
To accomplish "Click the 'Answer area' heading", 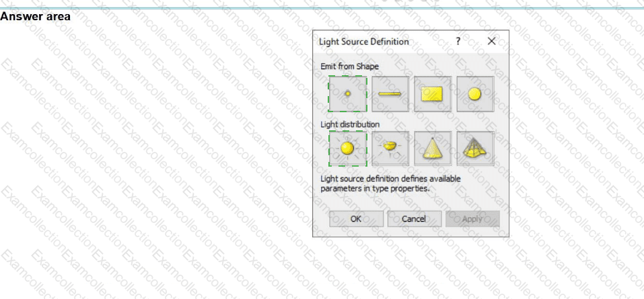I will [x=35, y=16].
